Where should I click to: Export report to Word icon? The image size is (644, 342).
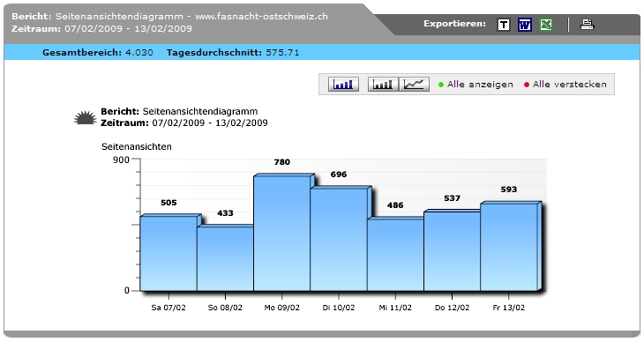[x=525, y=25]
